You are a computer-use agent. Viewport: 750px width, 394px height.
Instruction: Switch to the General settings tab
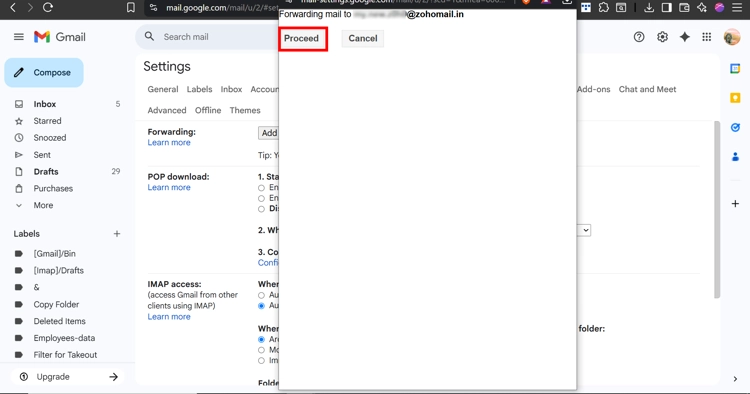click(163, 89)
